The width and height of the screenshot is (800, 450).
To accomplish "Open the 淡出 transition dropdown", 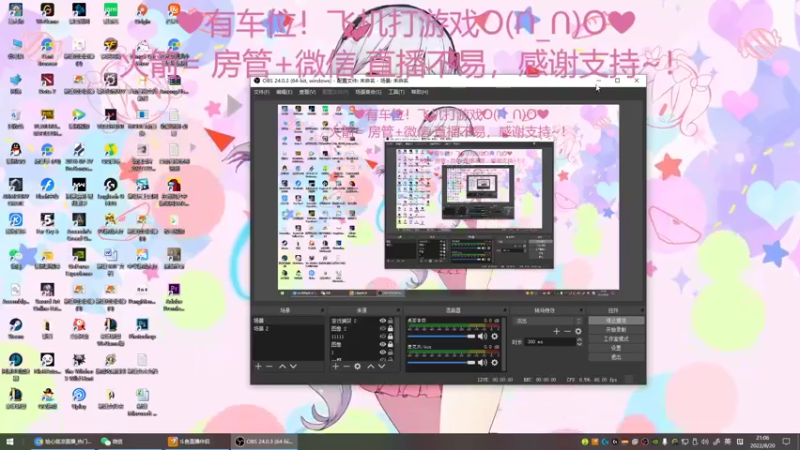I will (x=547, y=321).
